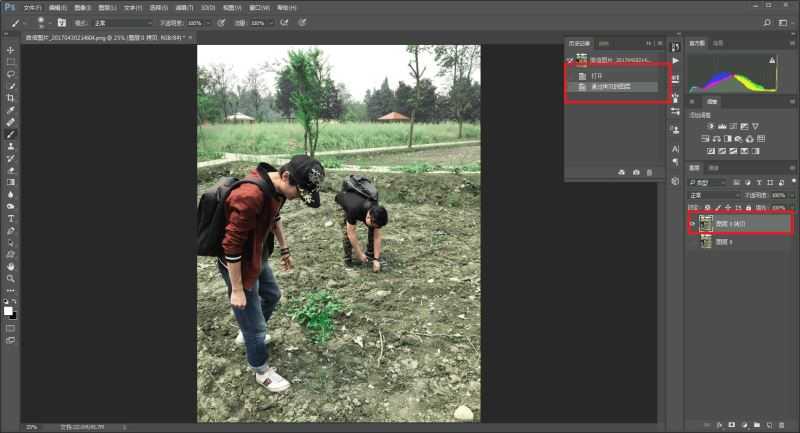Toggle the lock all layer icon

tap(748, 208)
